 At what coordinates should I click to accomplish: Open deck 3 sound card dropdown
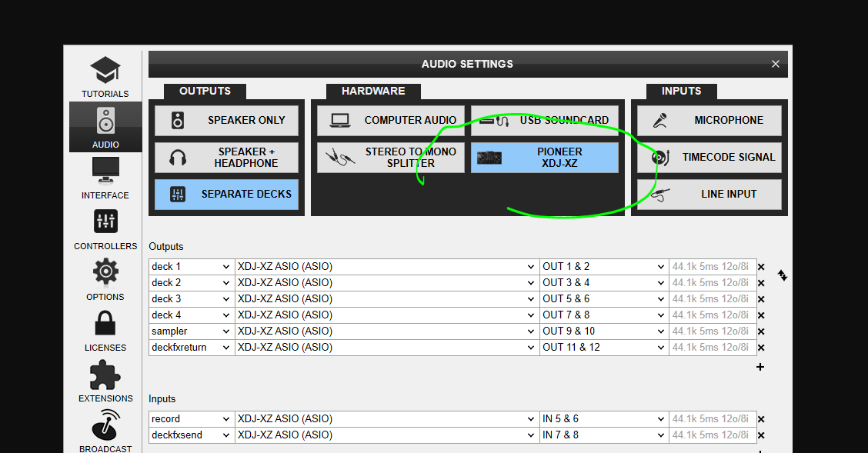pos(386,298)
